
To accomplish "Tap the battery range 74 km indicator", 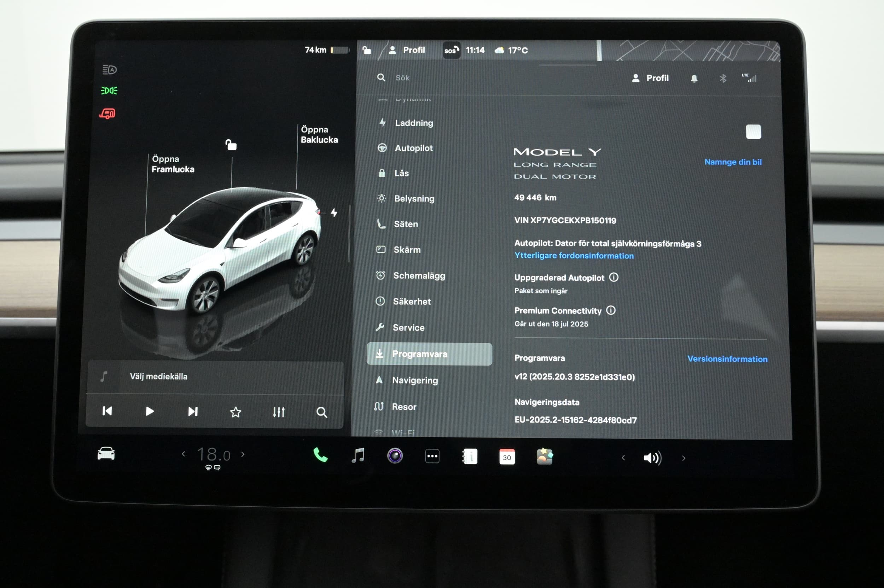I will (x=327, y=50).
